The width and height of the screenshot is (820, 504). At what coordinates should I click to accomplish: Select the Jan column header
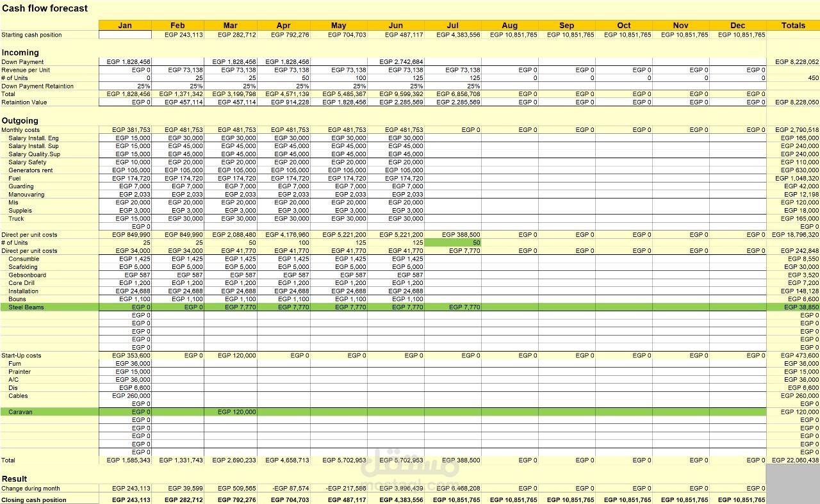pos(125,26)
